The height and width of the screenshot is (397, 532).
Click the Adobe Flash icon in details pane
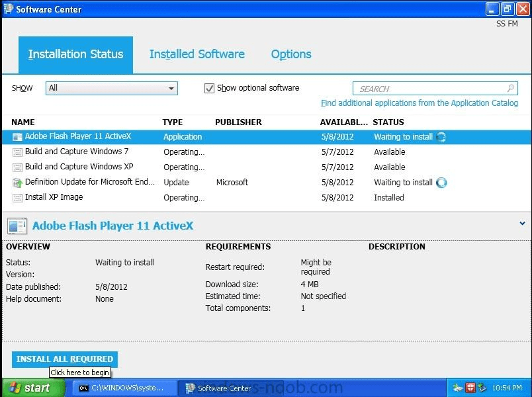[x=17, y=226]
